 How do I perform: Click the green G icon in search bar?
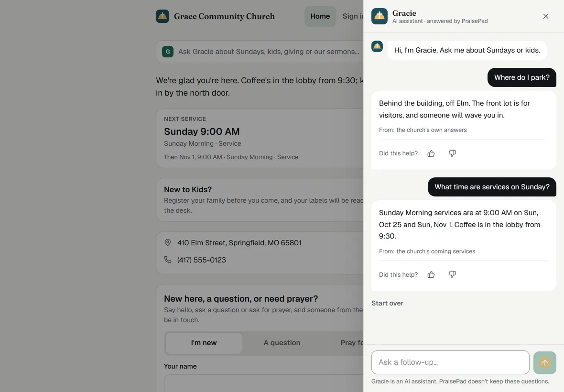(x=168, y=52)
